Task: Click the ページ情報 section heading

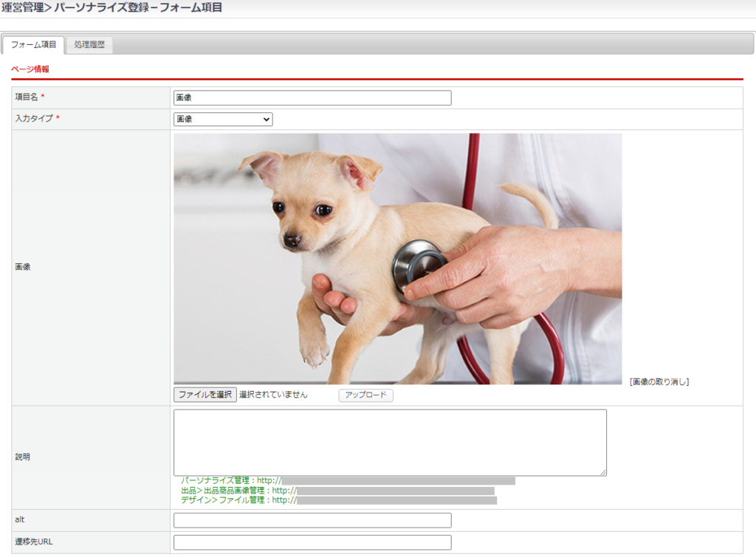Action: pos(30,69)
